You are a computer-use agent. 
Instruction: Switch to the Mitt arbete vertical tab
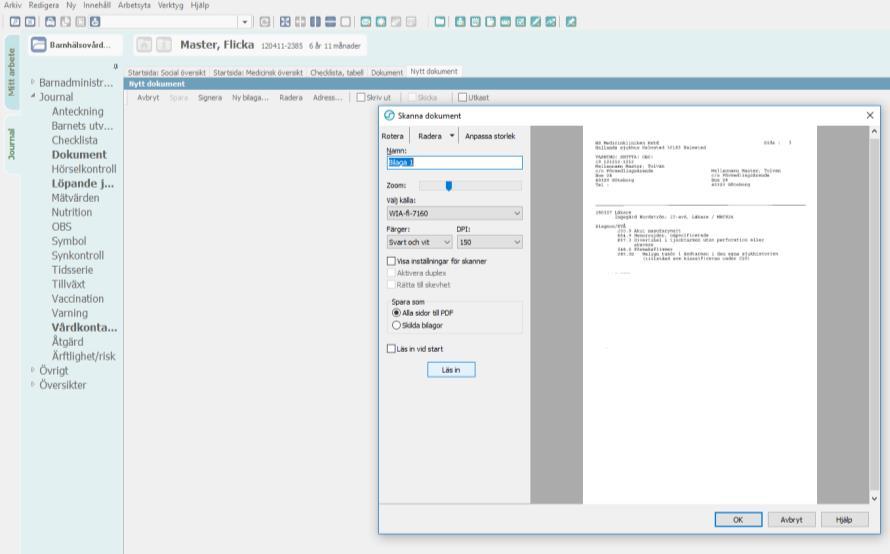[x=11, y=72]
